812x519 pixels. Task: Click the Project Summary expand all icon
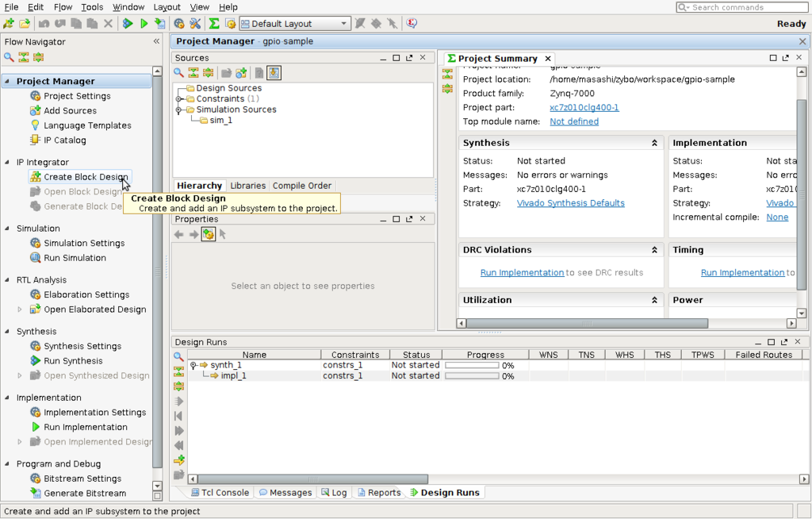coord(447,89)
